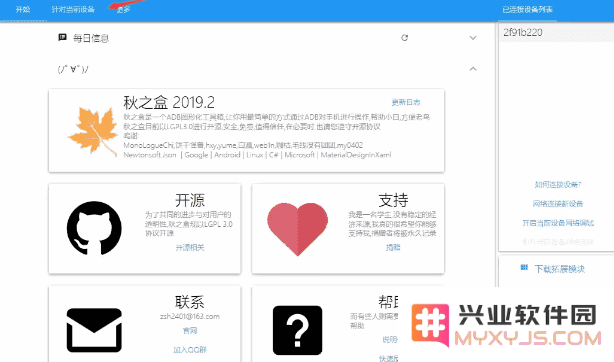Image resolution: width=614 pixels, height=362 pixels.
Task: Click the heart icon in 支持 card
Action: (x=298, y=229)
